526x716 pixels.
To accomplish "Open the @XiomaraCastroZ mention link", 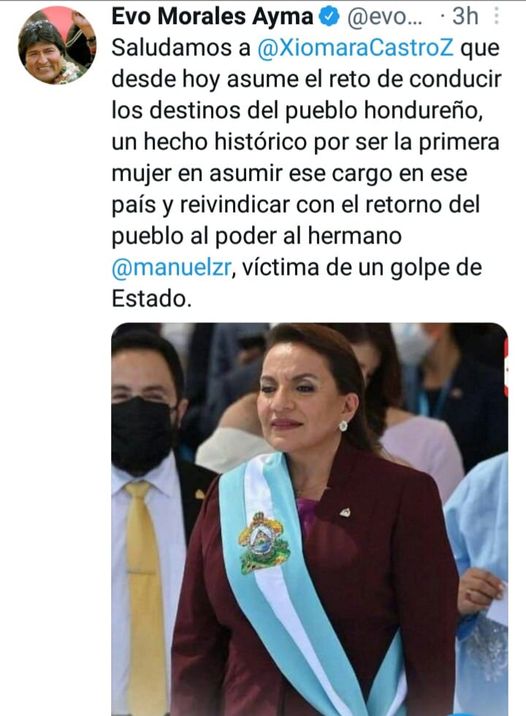I will click(356, 48).
